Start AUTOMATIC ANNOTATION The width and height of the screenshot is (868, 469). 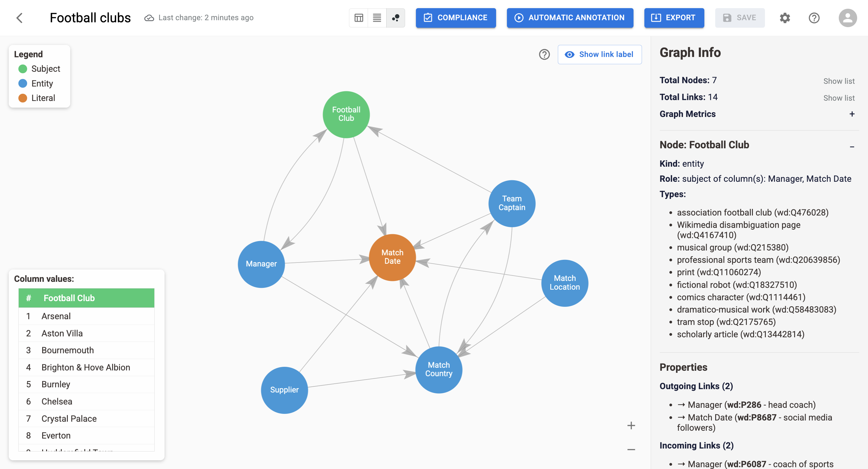[x=570, y=18]
